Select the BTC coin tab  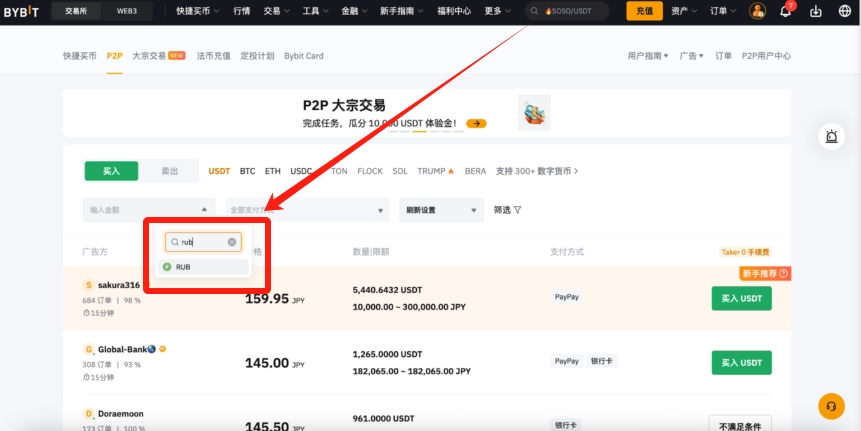(248, 171)
